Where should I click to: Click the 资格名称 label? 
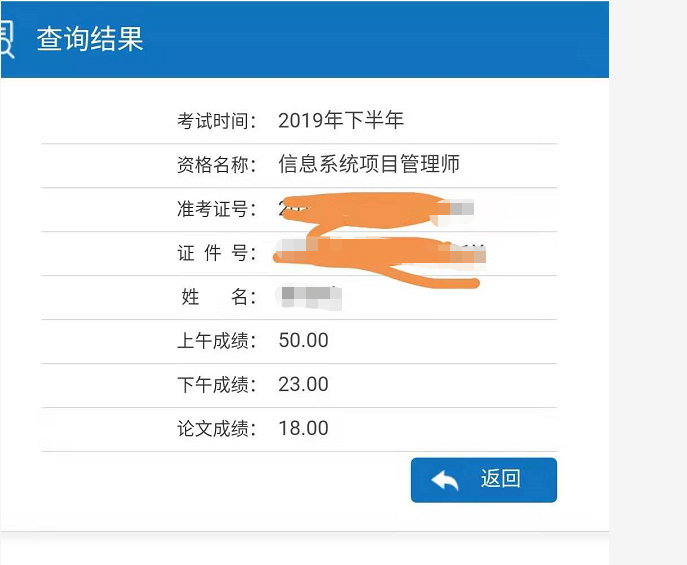pos(217,165)
